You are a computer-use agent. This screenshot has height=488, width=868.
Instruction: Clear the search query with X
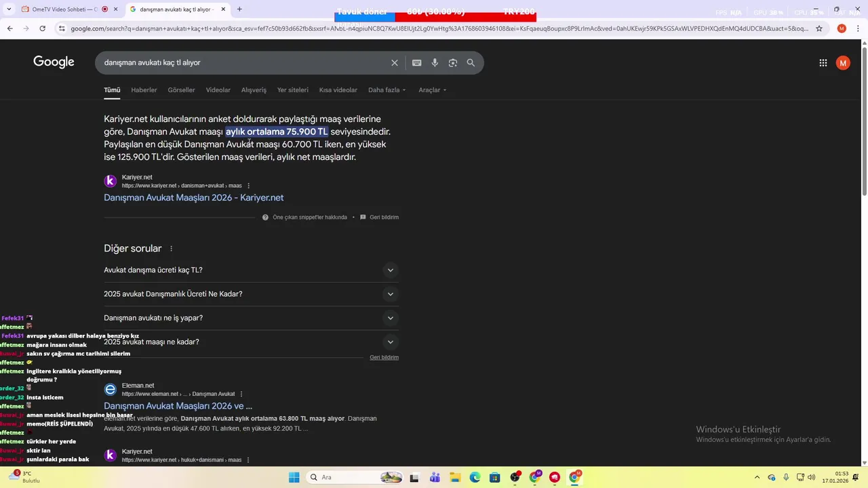coord(395,62)
